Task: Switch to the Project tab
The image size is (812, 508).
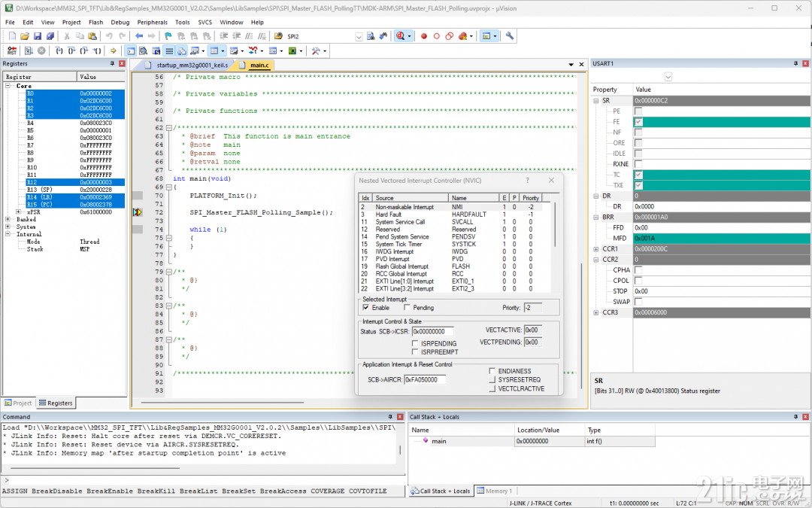Action: pos(18,403)
